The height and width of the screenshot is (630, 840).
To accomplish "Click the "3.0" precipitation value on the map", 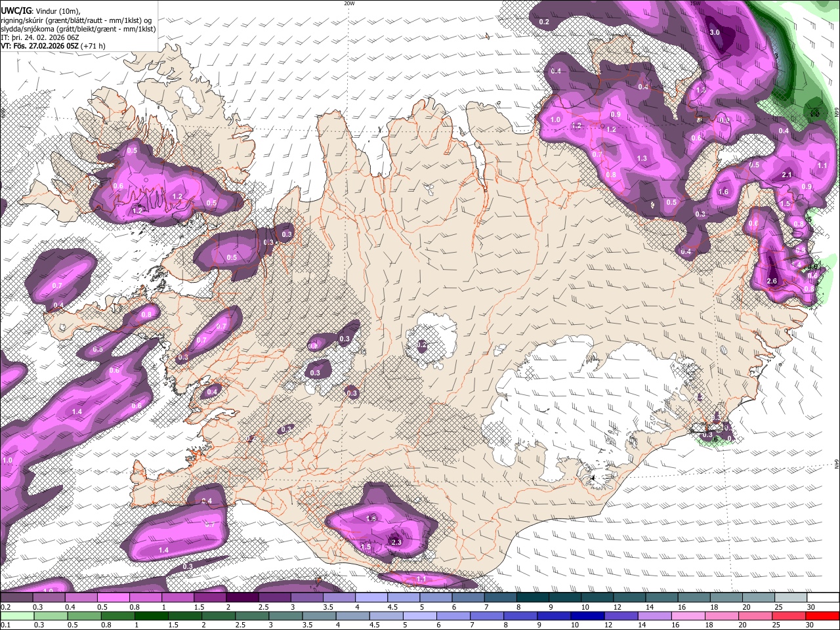I will [715, 32].
